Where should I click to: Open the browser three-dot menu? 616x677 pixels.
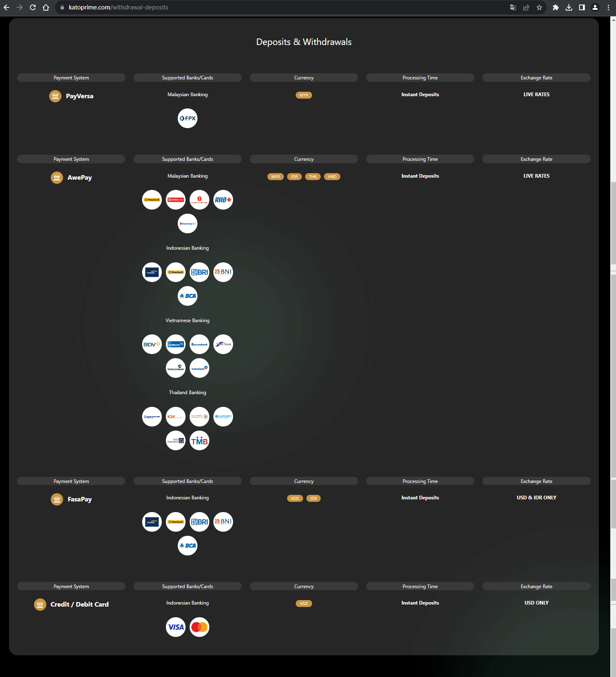pos(608,7)
